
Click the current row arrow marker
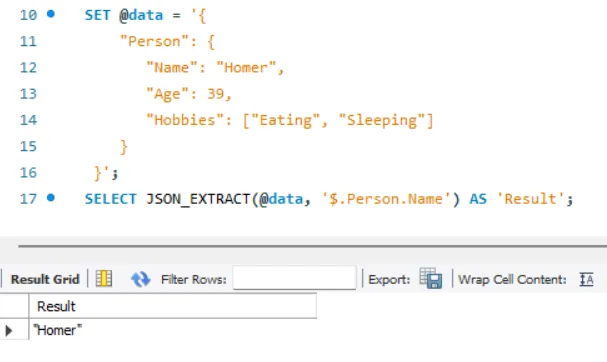point(9,331)
